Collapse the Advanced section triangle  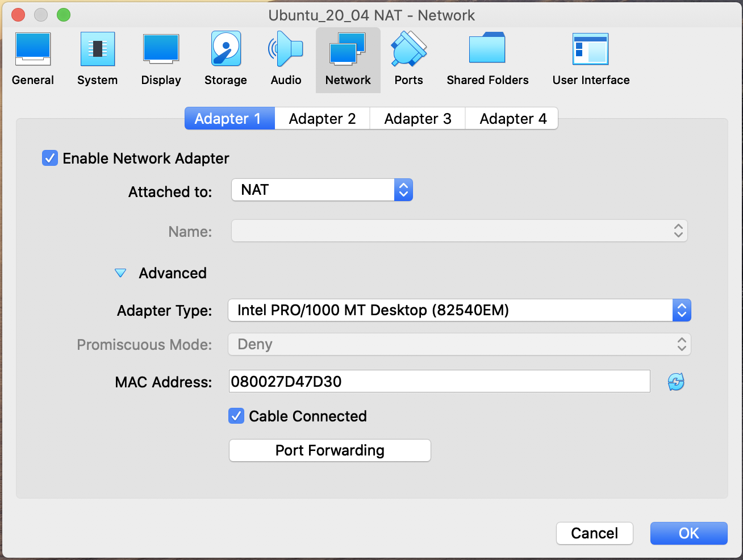click(x=120, y=273)
